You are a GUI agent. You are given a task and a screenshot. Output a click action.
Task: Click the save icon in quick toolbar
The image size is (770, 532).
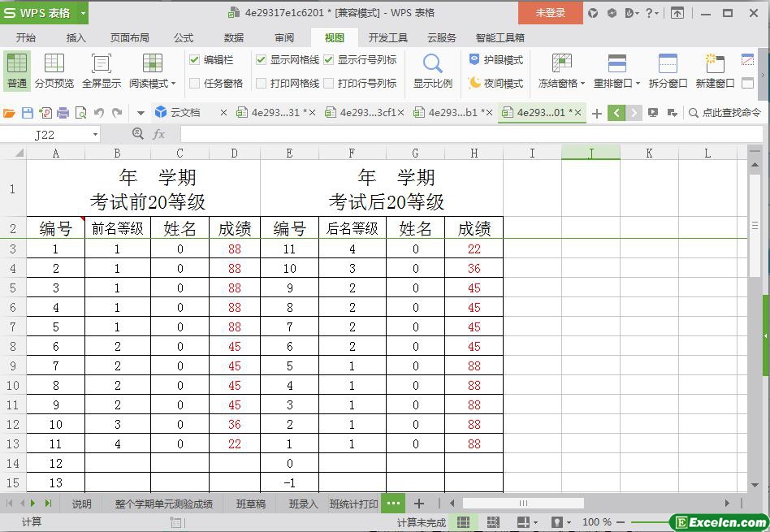[28, 113]
